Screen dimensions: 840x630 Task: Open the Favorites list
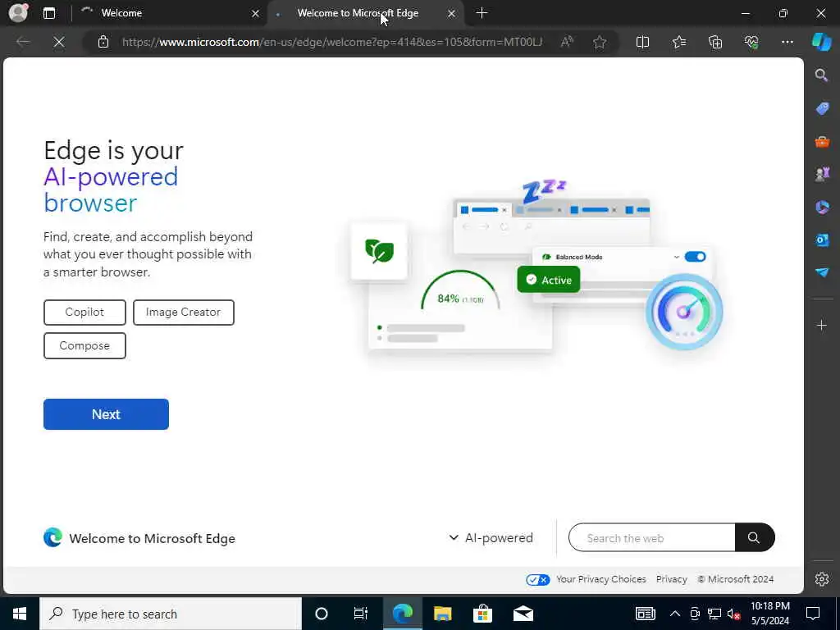coord(678,42)
